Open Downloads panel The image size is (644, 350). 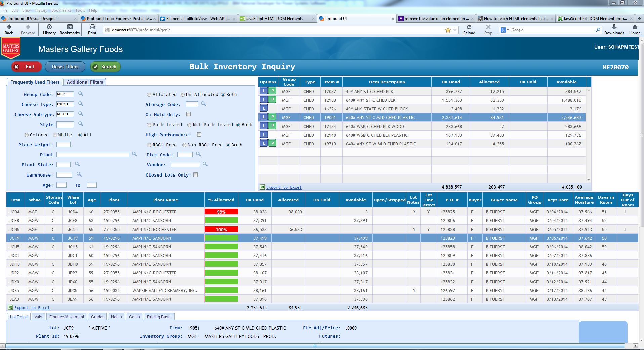614,29
